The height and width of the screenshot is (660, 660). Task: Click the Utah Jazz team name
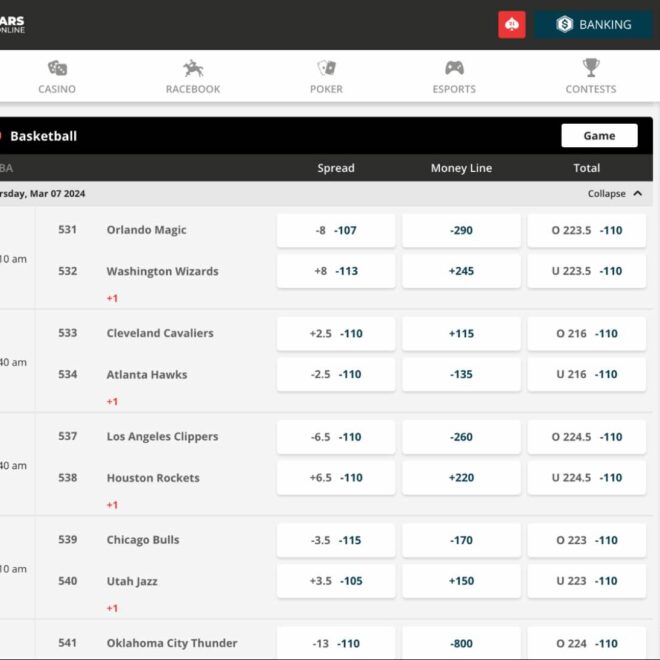(x=132, y=581)
